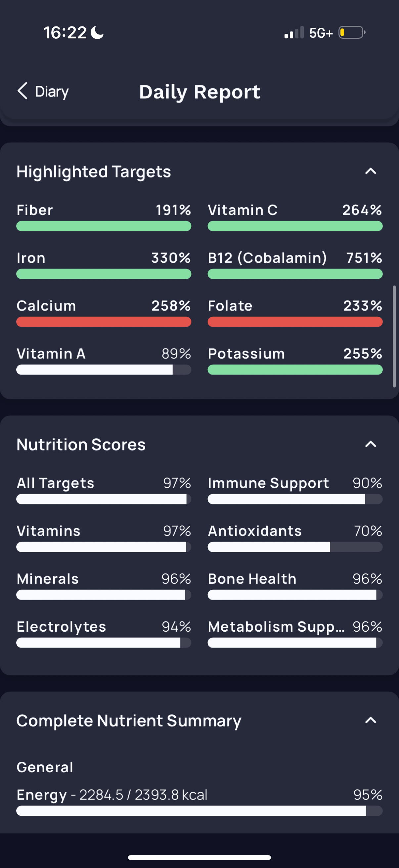This screenshot has width=399, height=868.
Task: Tap the cellular signal strength icon
Action: (294, 33)
